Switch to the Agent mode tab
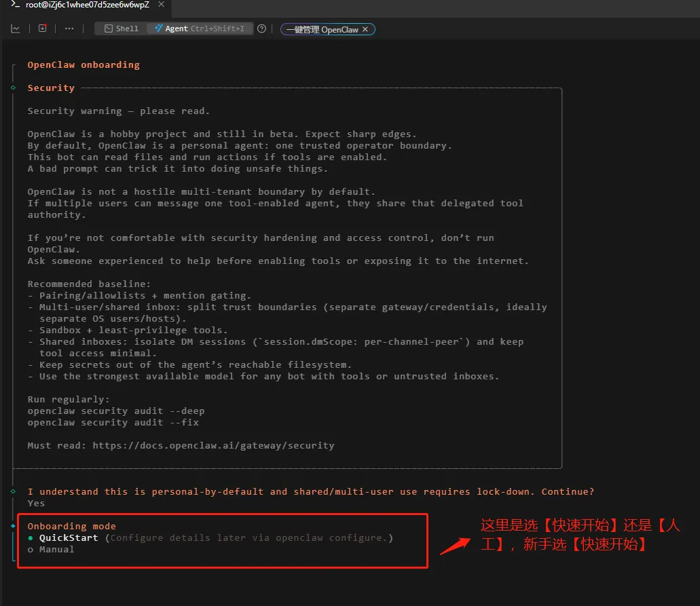 coord(200,29)
